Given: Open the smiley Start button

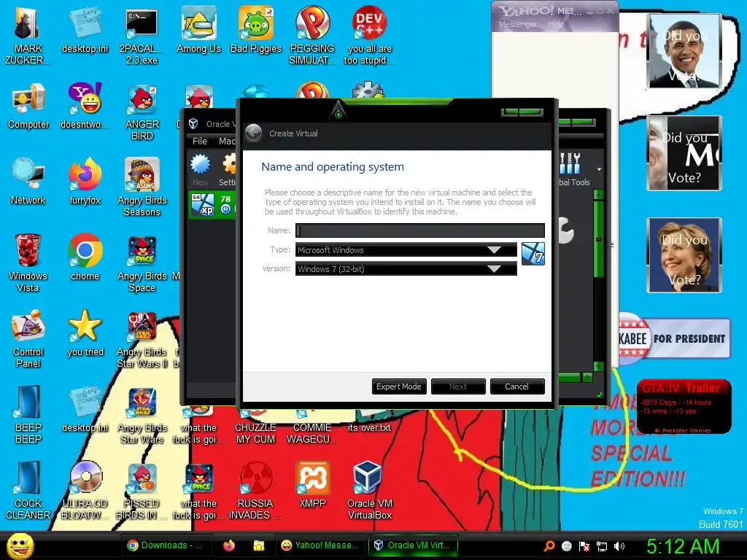Looking at the screenshot, I should point(20,545).
